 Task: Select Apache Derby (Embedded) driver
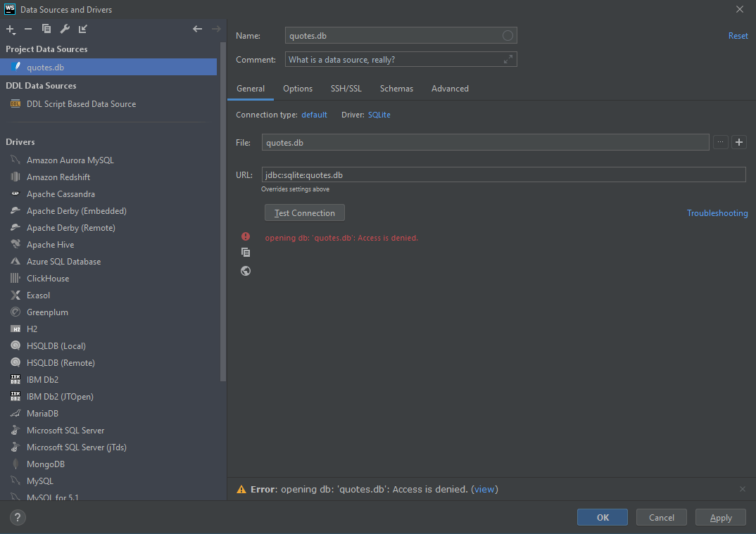108,210
